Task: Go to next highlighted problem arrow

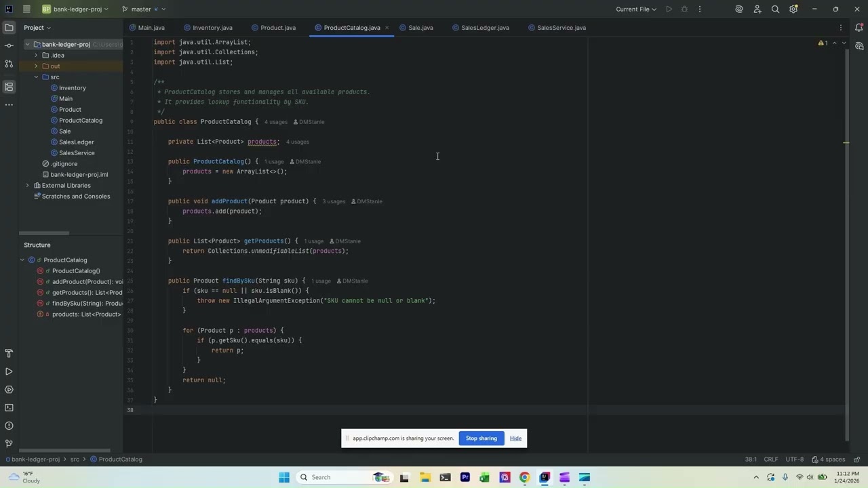Action: pyautogui.click(x=844, y=43)
